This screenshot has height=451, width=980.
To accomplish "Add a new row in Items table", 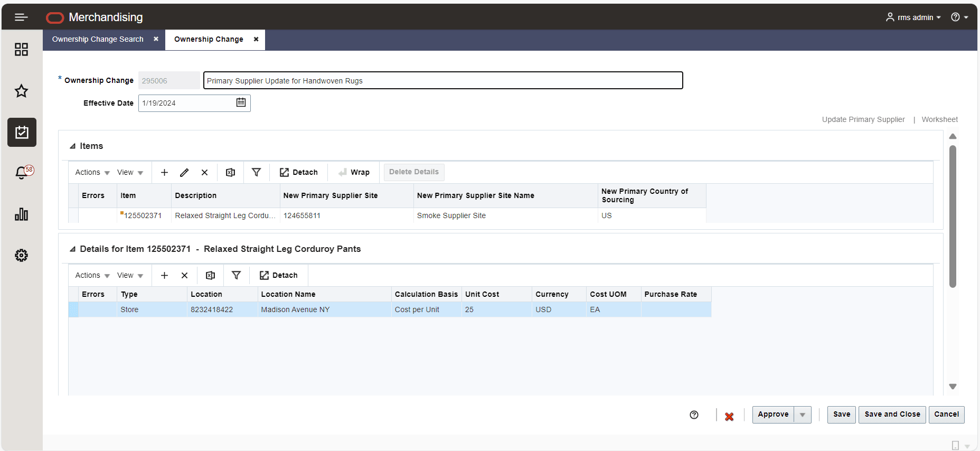I will [164, 173].
